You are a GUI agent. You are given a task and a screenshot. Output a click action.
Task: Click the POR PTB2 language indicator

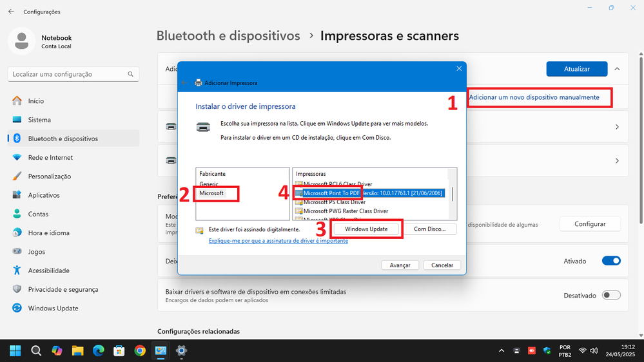click(565, 351)
